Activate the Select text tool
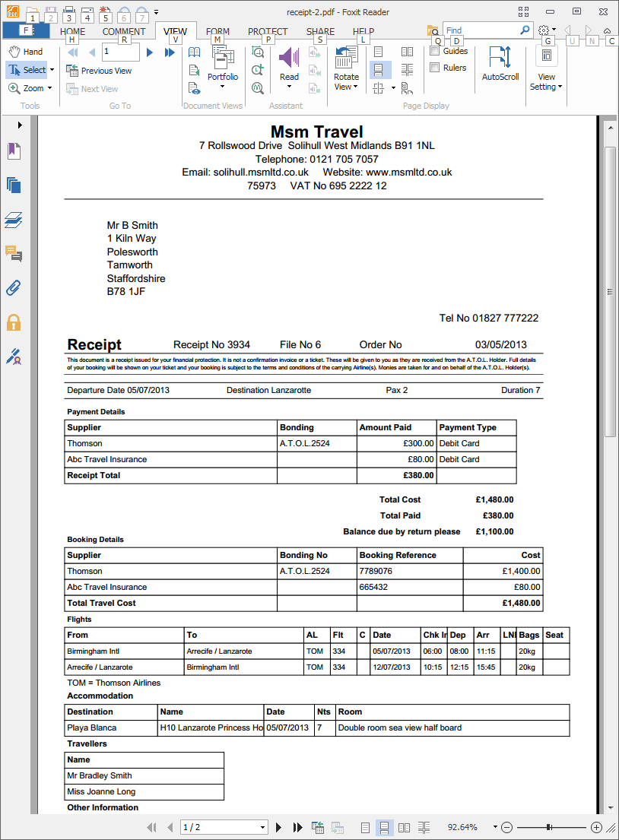Image resolution: width=619 pixels, height=840 pixels. [27, 70]
